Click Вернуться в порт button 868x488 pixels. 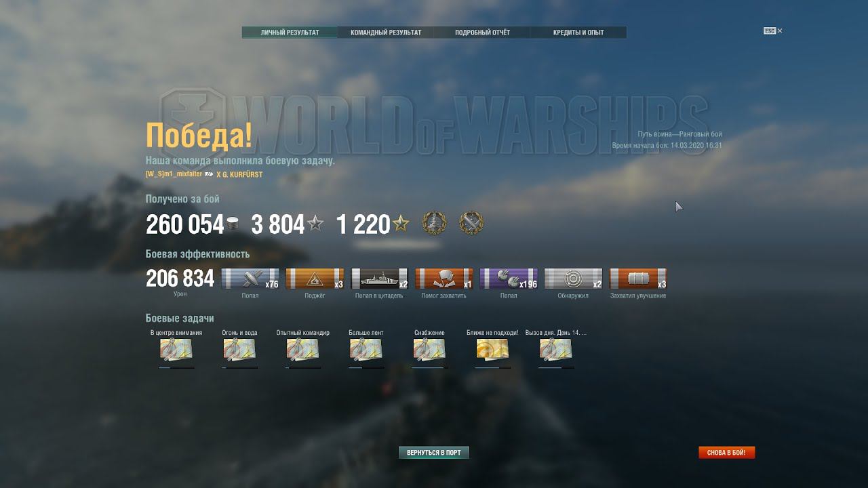pyautogui.click(x=434, y=452)
